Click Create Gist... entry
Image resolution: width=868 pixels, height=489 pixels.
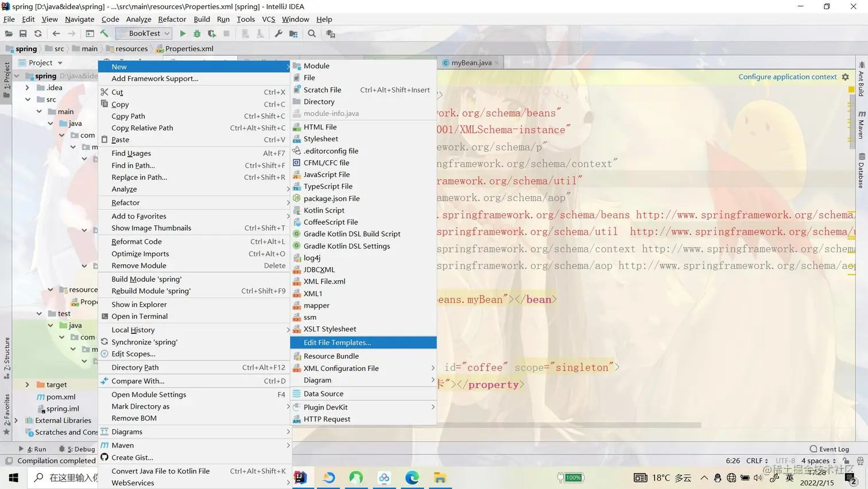(x=195, y=458)
